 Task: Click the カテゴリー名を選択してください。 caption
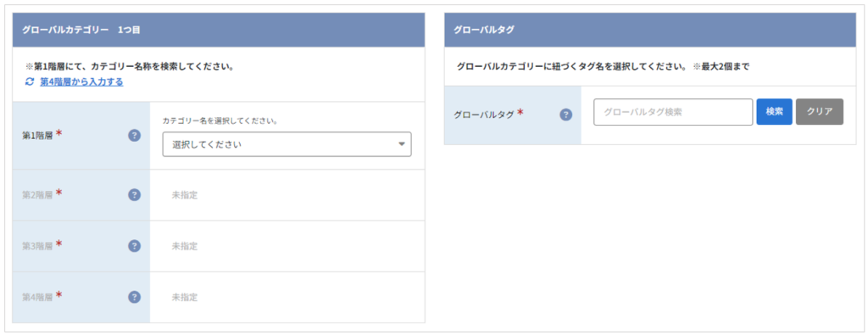click(x=220, y=120)
